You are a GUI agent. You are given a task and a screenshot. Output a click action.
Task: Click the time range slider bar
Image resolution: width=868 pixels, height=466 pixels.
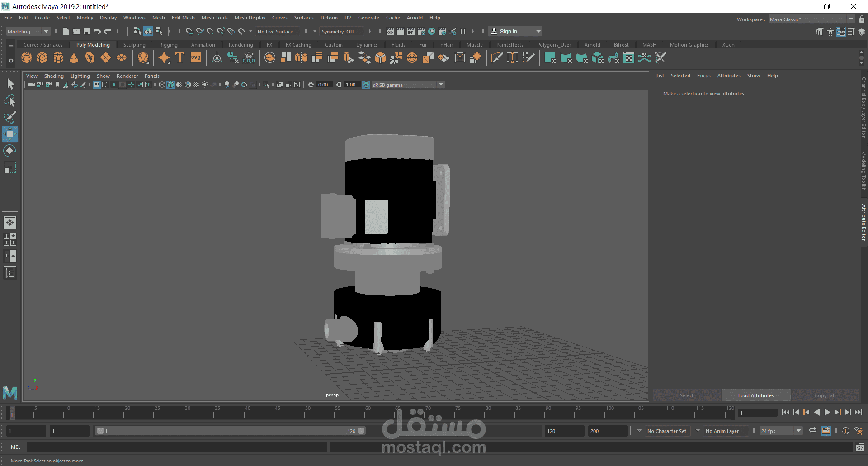pyautogui.click(x=230, y=431)
